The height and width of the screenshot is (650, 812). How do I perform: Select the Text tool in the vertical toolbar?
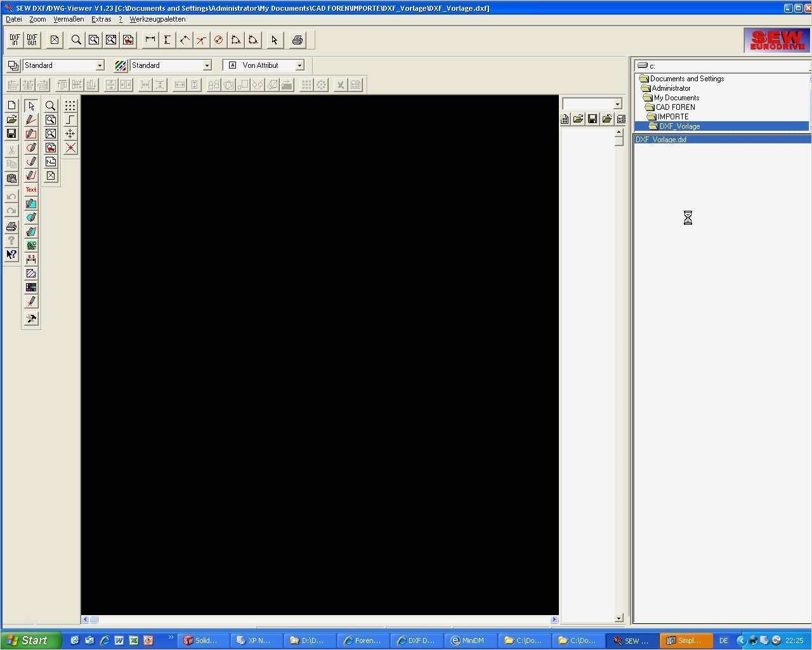31,189
